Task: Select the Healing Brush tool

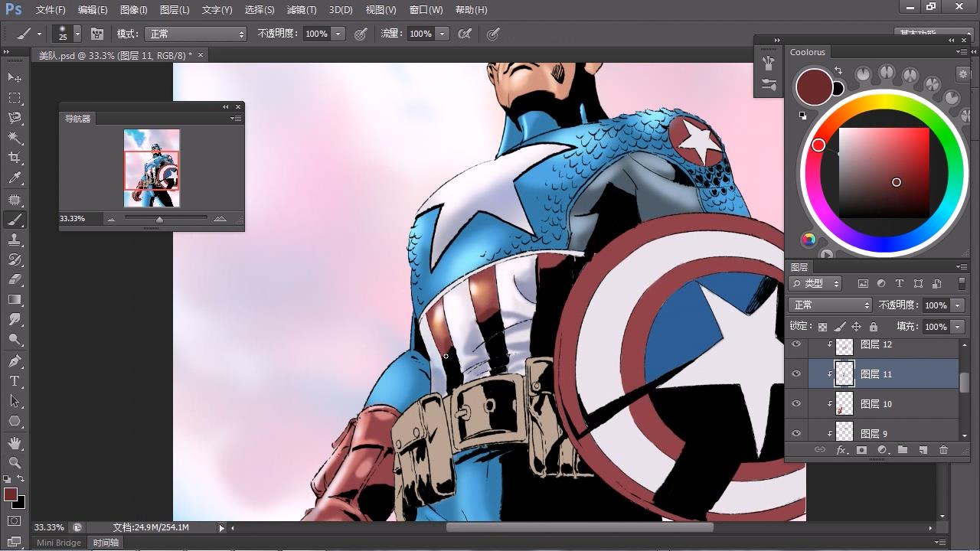Action: (x=15, y=200)
